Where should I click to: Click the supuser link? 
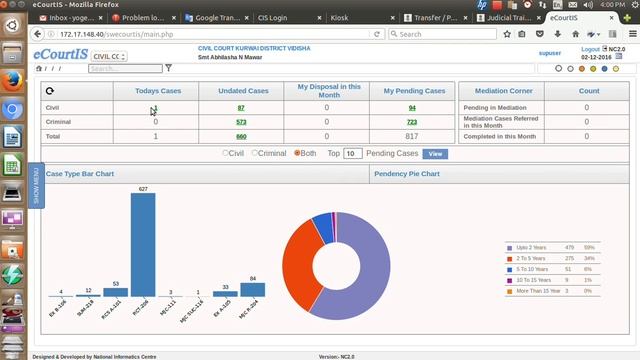point(550,53)
